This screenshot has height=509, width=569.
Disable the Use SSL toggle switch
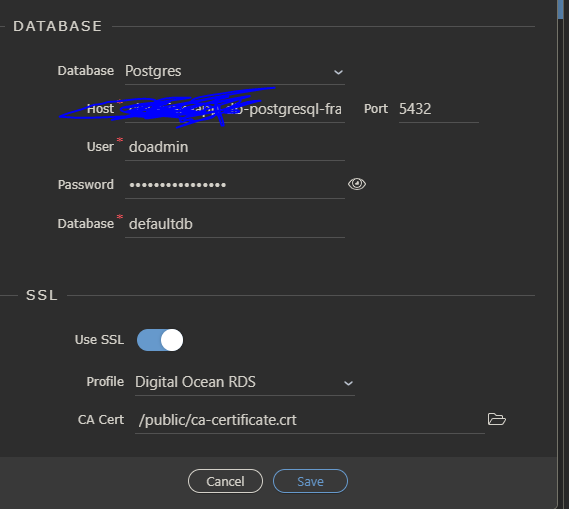coord(160,340)
